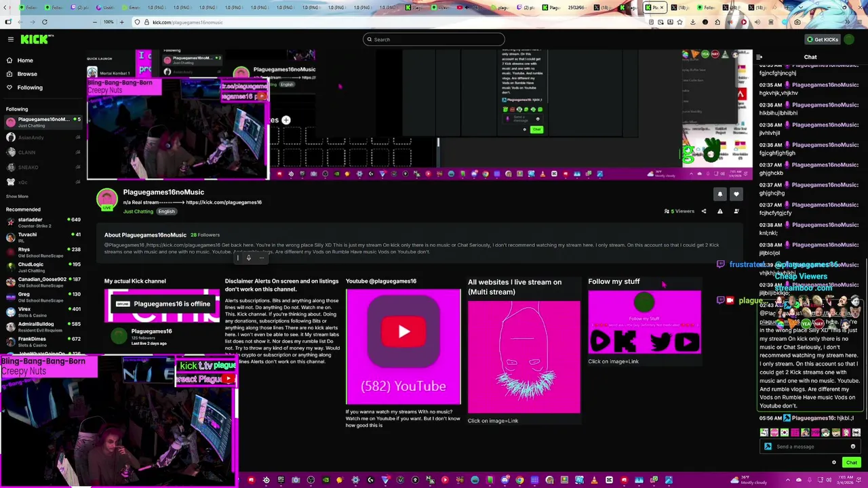
Task: Click the English language tag
Action: [x=166, y=211]
